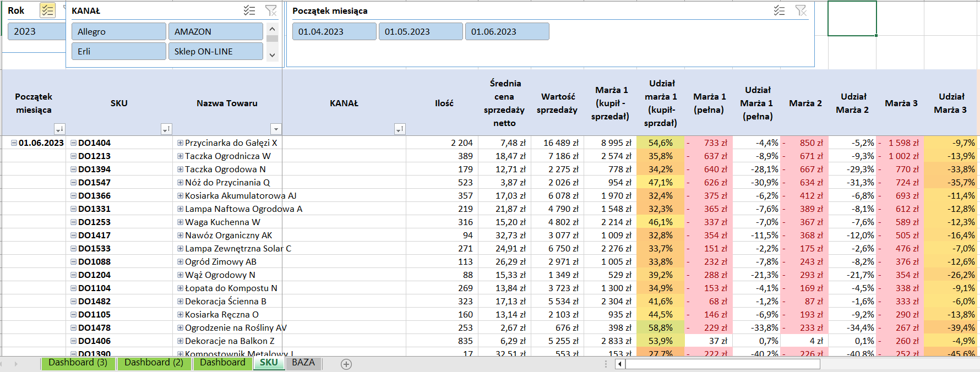
Task: Collapse the 01.06.2023 month group
Action: [x=14, y=143]
